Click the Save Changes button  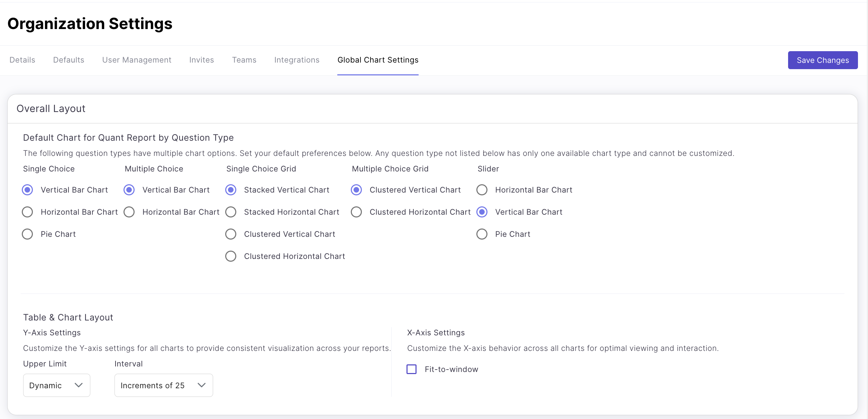[822, 60]
